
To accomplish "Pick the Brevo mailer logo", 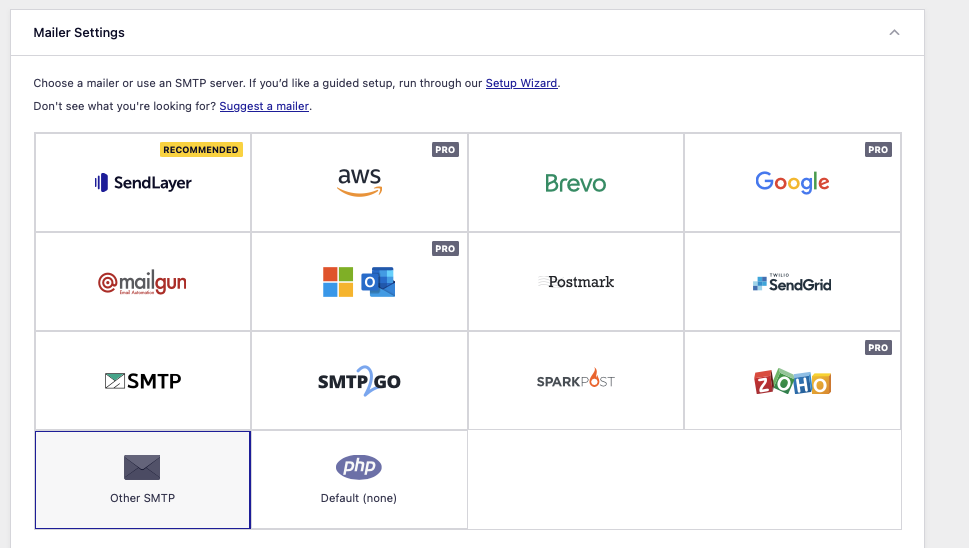I will [x=575, y=183].
